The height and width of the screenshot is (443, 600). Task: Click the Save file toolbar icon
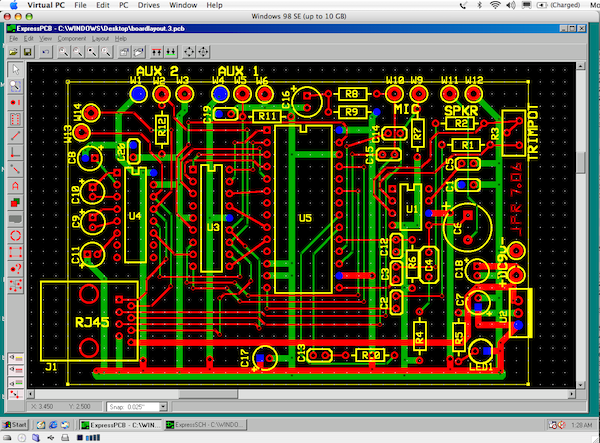pyautogui.click(x=28, y=49)
